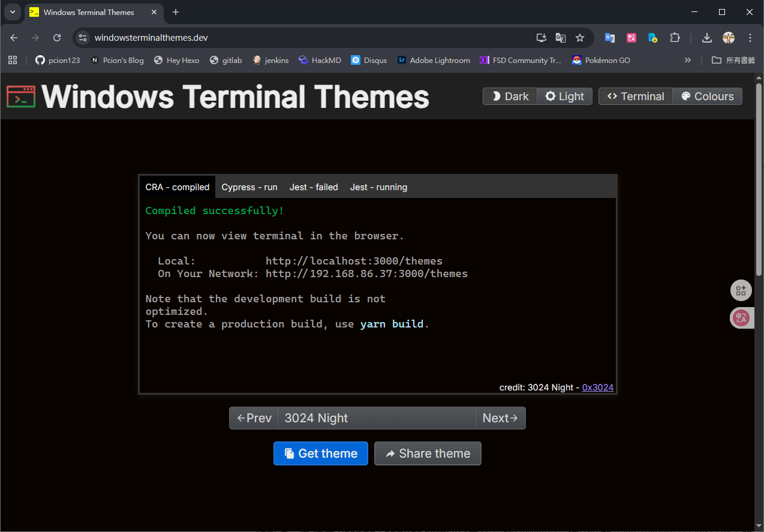Image resolution: width=764 pixels, height=532 pixels.
Task: Open the 所有書籤 bookmarks folder
Action: click(x=733, y=60)
